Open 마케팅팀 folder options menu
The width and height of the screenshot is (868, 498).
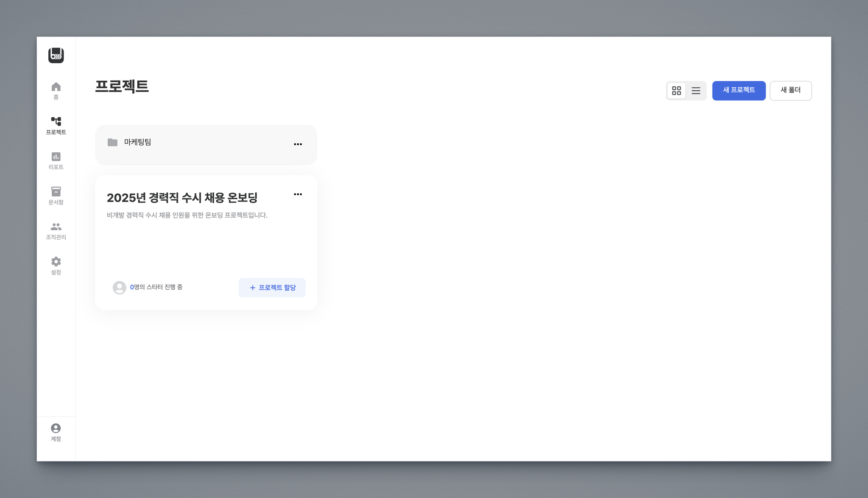298,144
